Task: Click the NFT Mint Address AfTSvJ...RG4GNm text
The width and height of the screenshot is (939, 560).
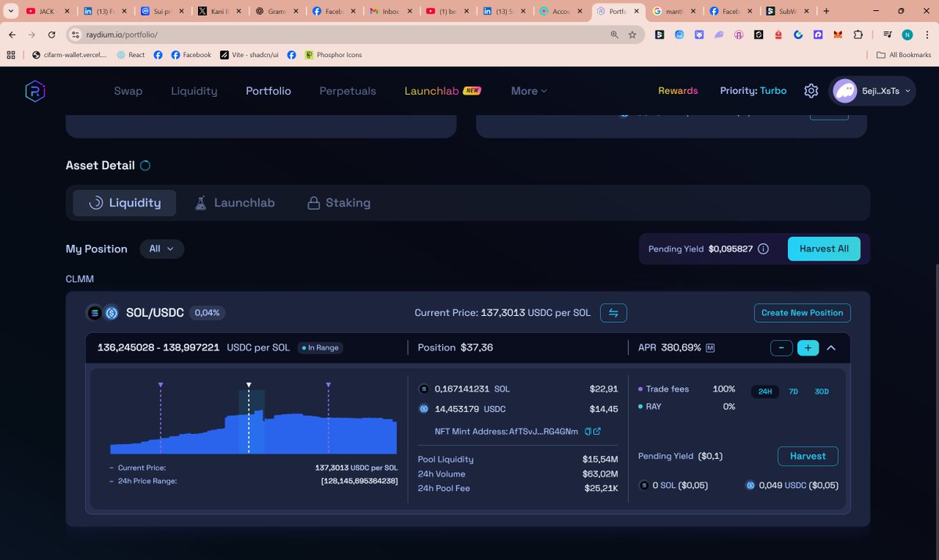Action: [x=506, y=431]
